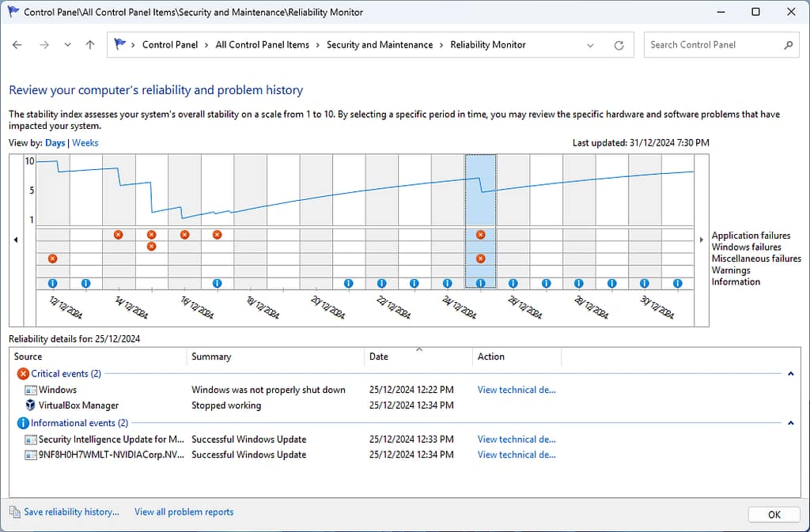Click the Back navigation arrow

coord(17,44)
